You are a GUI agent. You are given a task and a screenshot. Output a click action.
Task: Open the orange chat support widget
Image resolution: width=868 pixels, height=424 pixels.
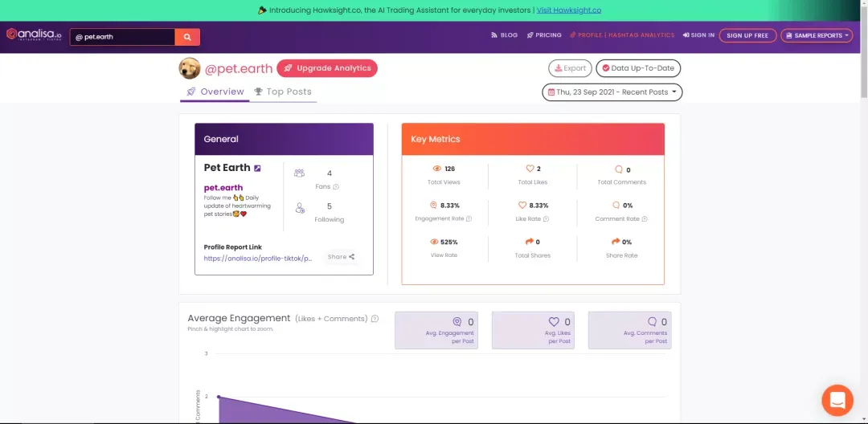pos(837,400)
